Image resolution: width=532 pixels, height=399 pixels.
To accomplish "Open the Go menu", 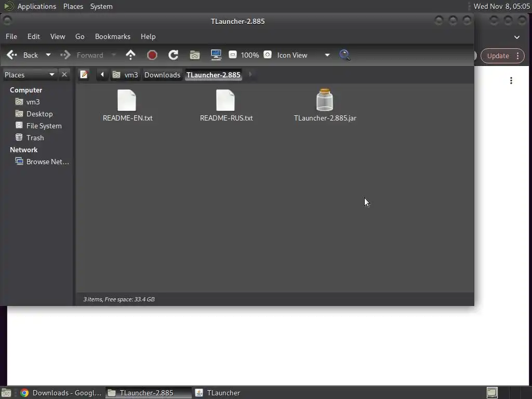I will [79, 36].
